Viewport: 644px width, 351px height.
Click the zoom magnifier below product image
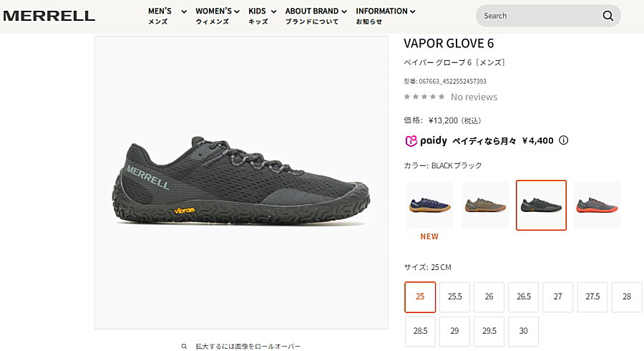[x=184, y=347]
